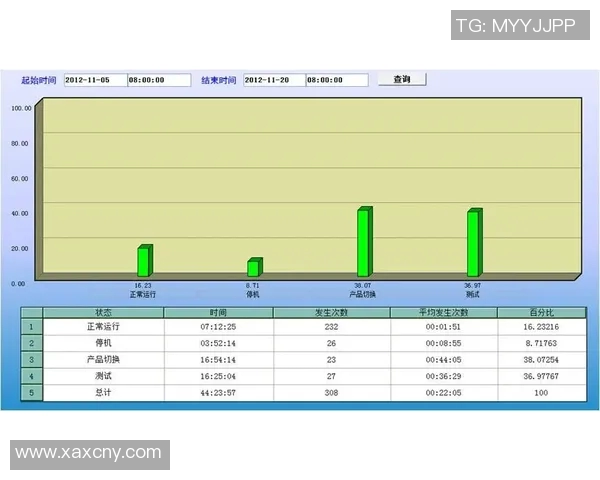Click the 查询 query button
Viewport: 600px width, 480px height.
pos(401,79)
